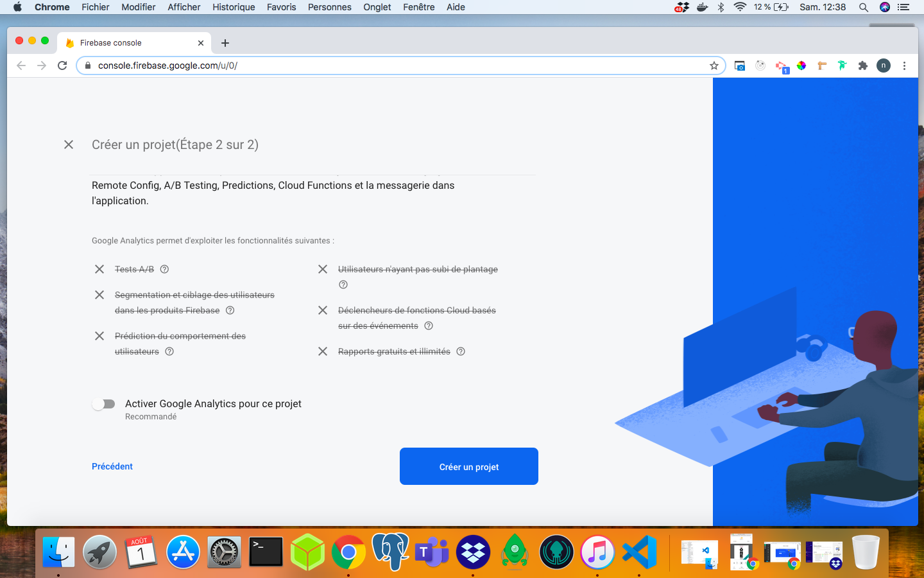This screenshot has height=578, width=924.
Task: Launch Visual Studio Code from the Dock
Action: (639, 552)
